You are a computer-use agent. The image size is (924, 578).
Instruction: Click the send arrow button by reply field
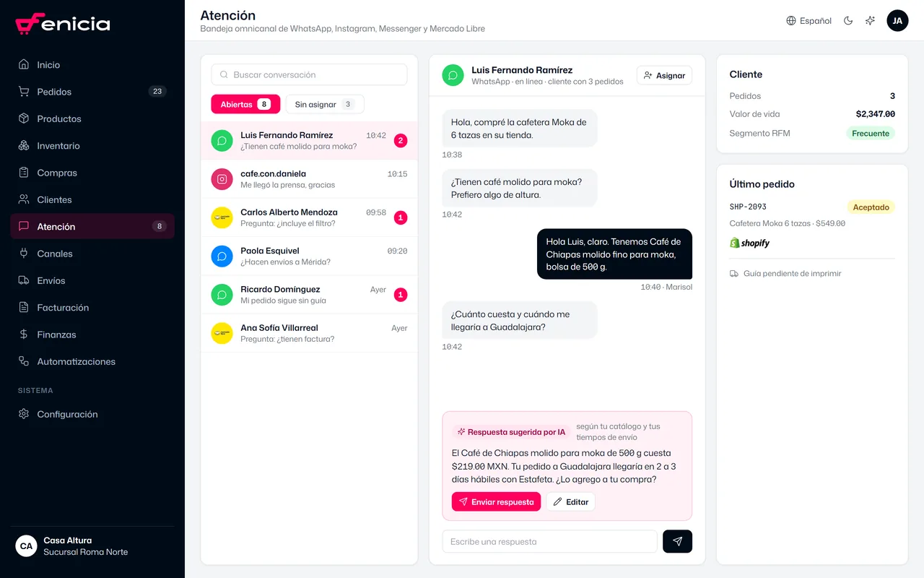point(677,542)
